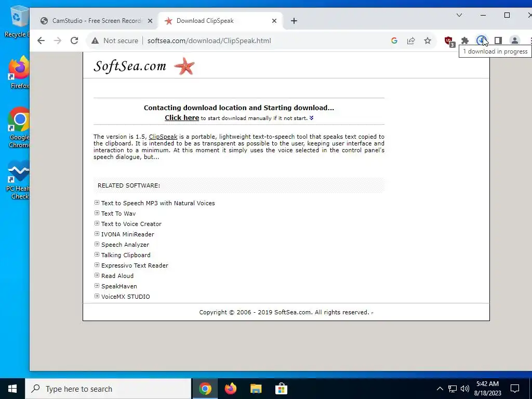Screen dimensions: 532x399
Task: Click the SoftSea copyright footer text
Action: [x=284, y=312]
